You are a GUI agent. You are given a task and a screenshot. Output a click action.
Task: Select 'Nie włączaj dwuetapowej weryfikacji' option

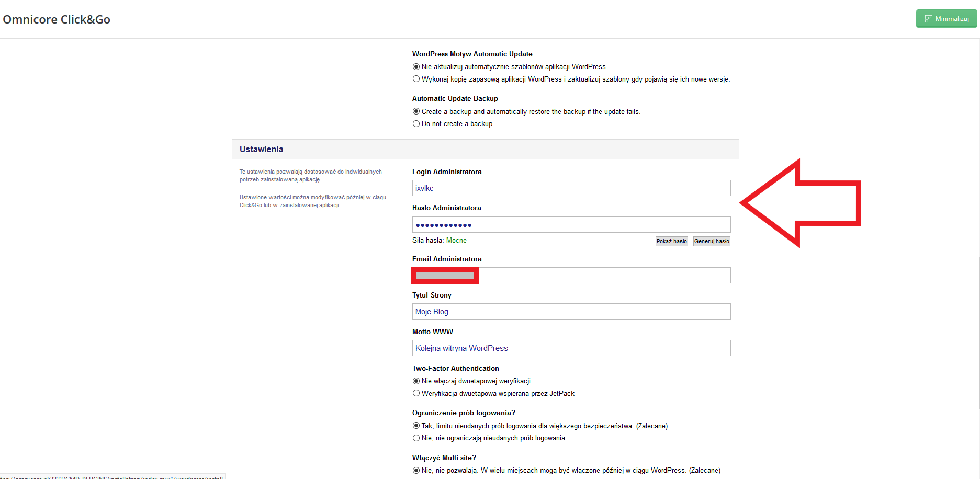416,381
